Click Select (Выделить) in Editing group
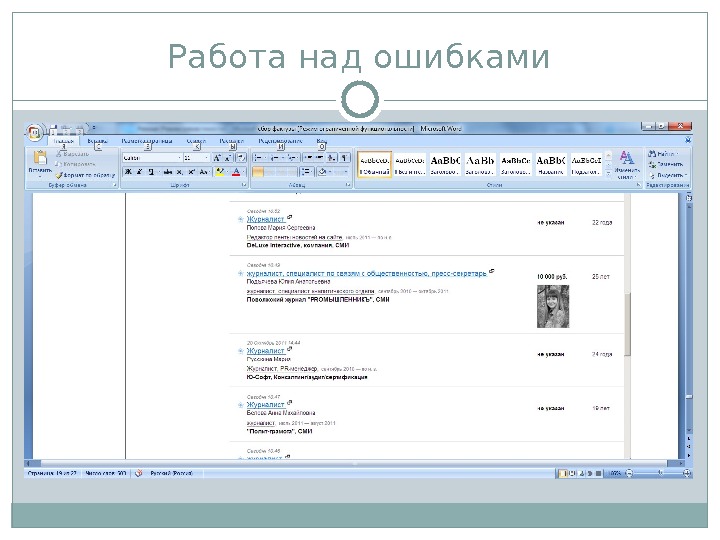This screenshot has width=720, height=540. click(668, 175)
